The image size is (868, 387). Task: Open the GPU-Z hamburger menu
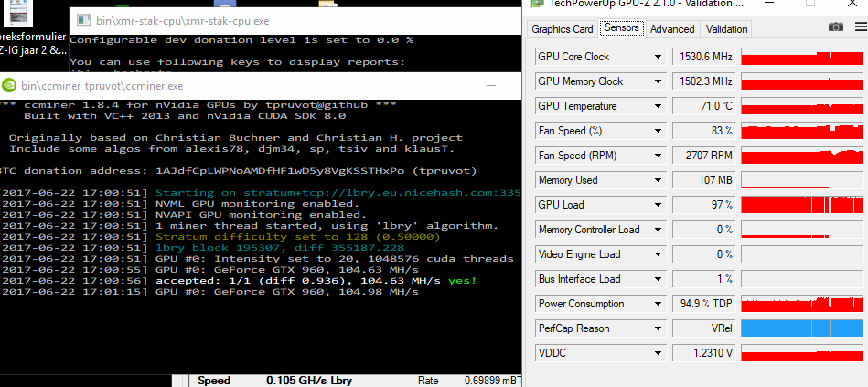coord(861,27)
